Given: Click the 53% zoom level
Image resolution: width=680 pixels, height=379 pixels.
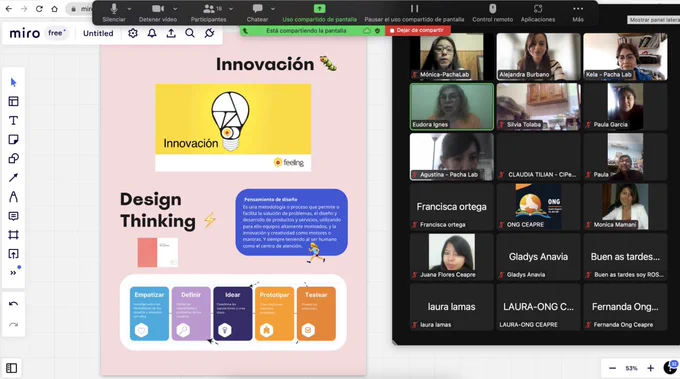Looking at the screenshot, I should [631, 368].
